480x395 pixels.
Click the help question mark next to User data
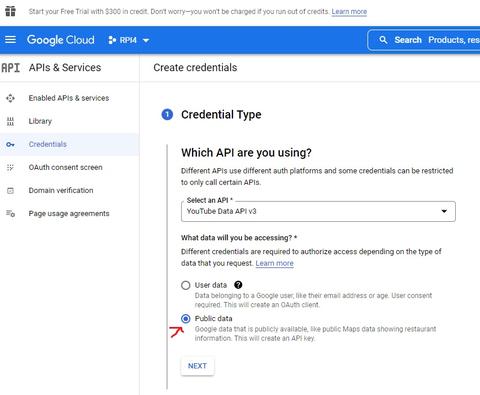[x=238, y=285]
